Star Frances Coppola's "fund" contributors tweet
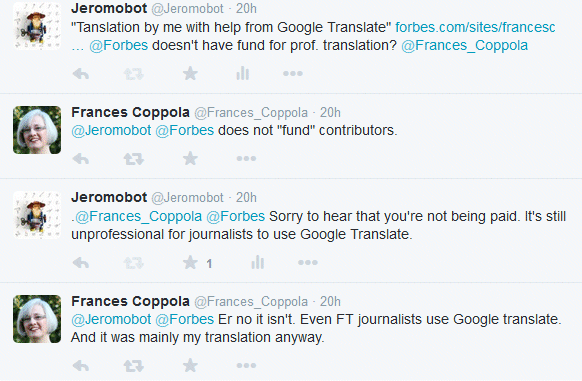Screen dimensions: 582x381 tap(190, 158)
